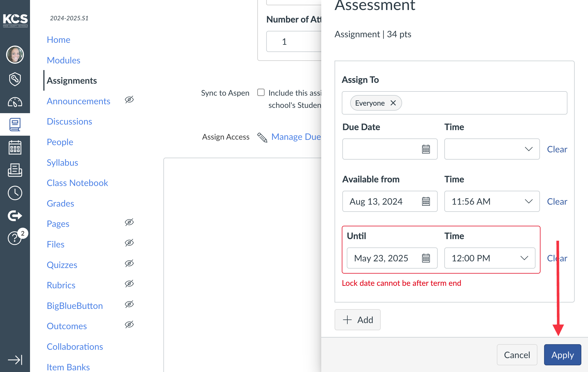Open the Grades course menu item

[x=60, y=204]
